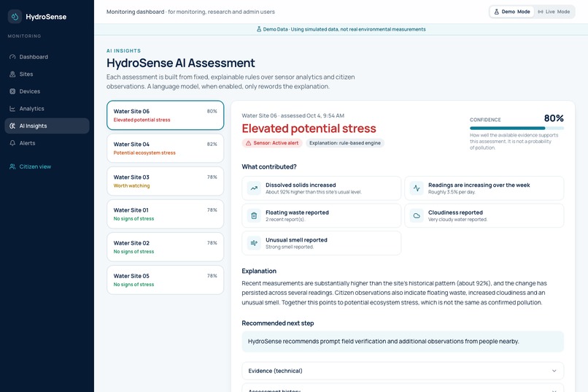Open Alerts from the sidebar
This screenshot has width=588, height=392.
click(47, 143)
